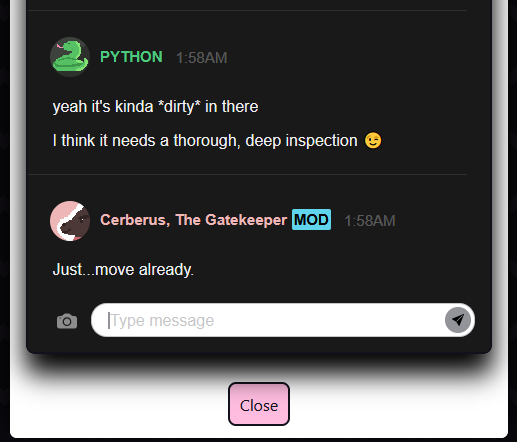Viewport: 517px width, 442px height.
Task: Open the Cerberus, The Gatekeeper username
Action: click(193, 220)
